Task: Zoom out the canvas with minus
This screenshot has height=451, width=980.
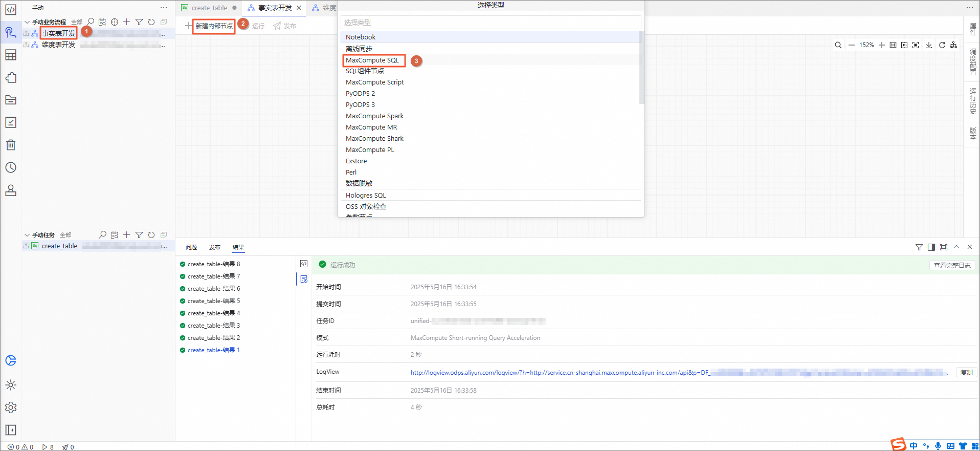Action: [852, 45]
